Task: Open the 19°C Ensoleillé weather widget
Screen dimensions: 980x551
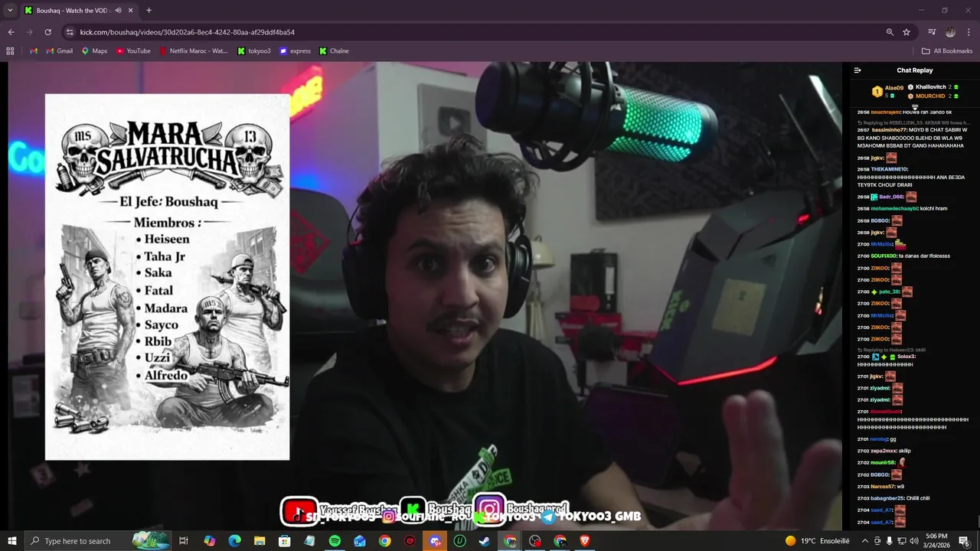Action: coord(816,541)
